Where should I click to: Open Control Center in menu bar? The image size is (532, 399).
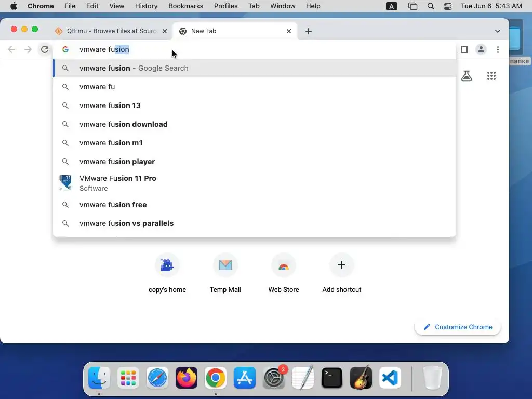[x=448, y=6]
